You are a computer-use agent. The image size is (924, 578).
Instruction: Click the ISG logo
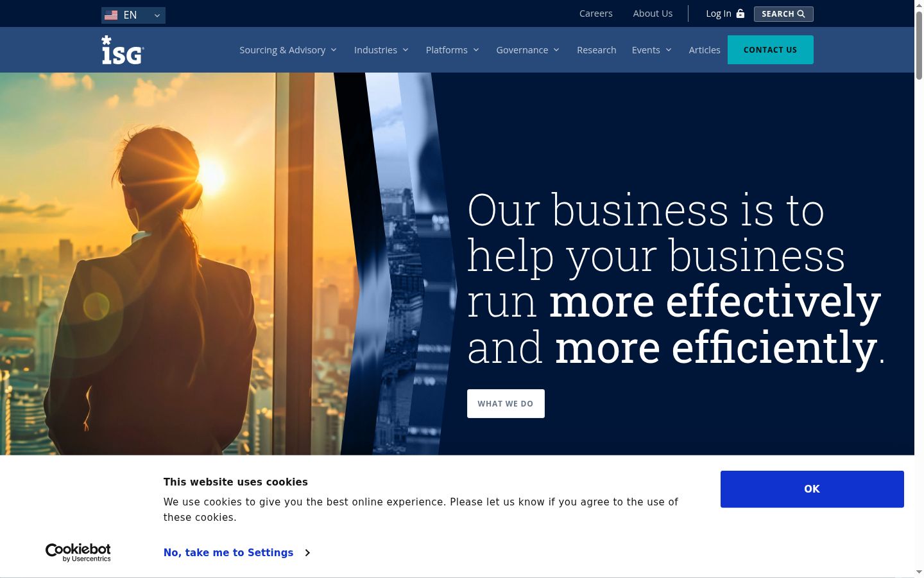(x=123, y=50)
